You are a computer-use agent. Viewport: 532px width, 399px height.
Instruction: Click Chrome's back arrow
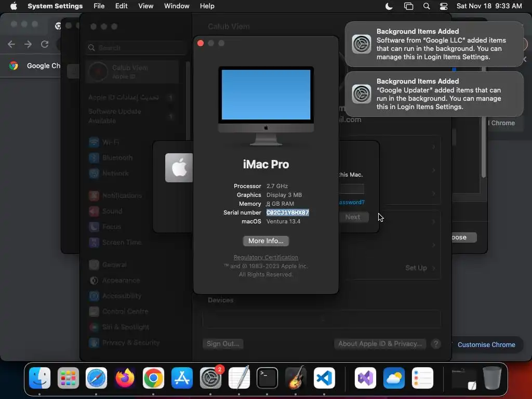11,44
